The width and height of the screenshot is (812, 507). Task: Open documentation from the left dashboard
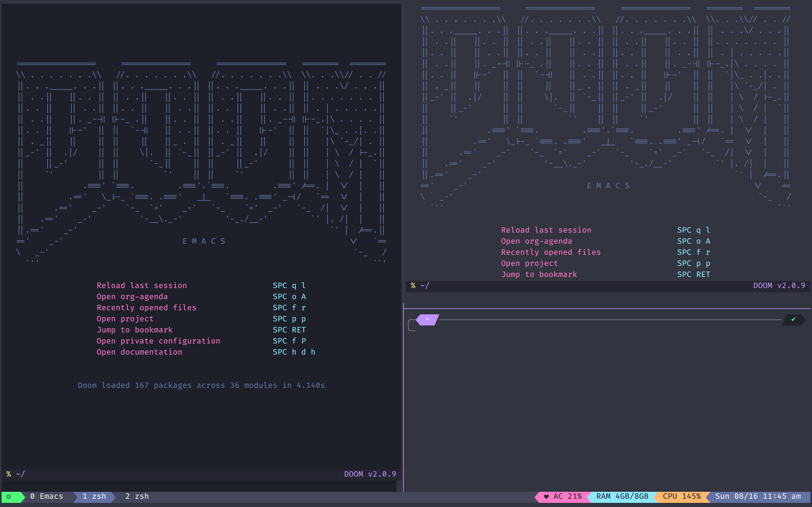tap(140, 352)
